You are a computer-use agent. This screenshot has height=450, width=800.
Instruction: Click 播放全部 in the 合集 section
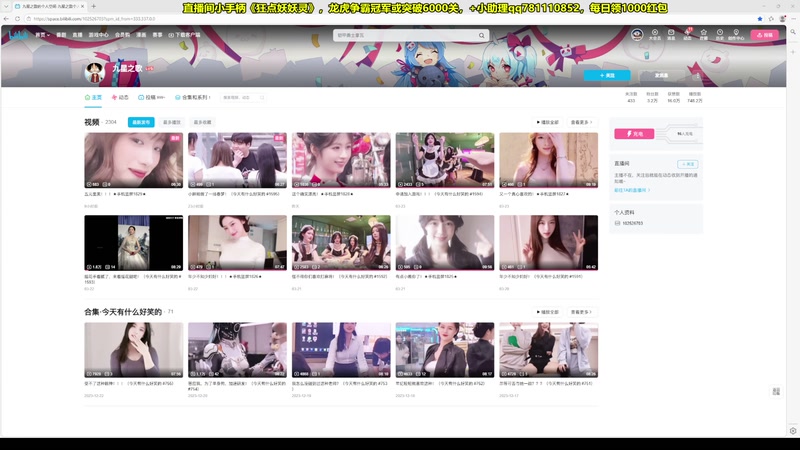(x=547, y=312)
